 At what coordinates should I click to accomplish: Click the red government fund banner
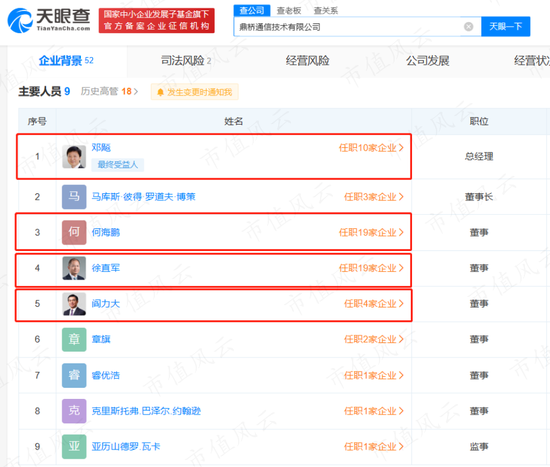156,21
